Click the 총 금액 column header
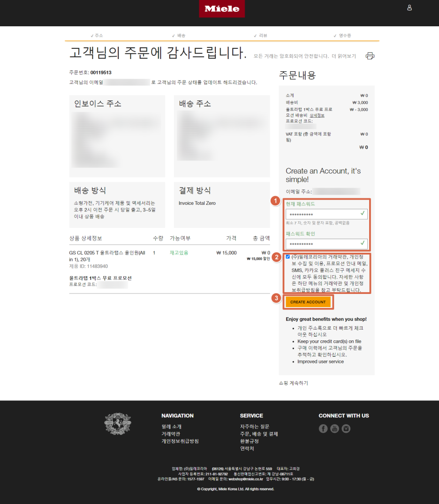Screen dimensions: 439x504 coord(261,238)
